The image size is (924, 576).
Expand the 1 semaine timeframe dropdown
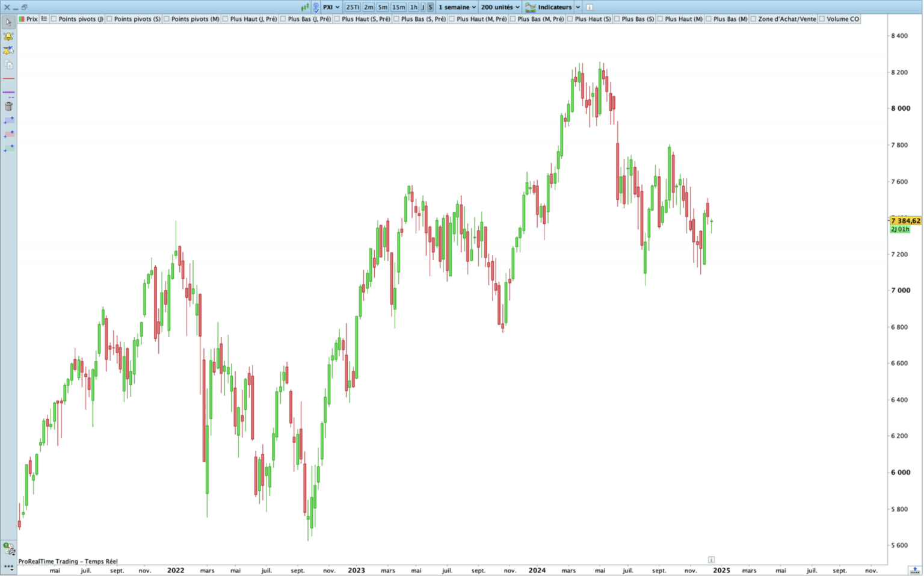coord(457,7)
